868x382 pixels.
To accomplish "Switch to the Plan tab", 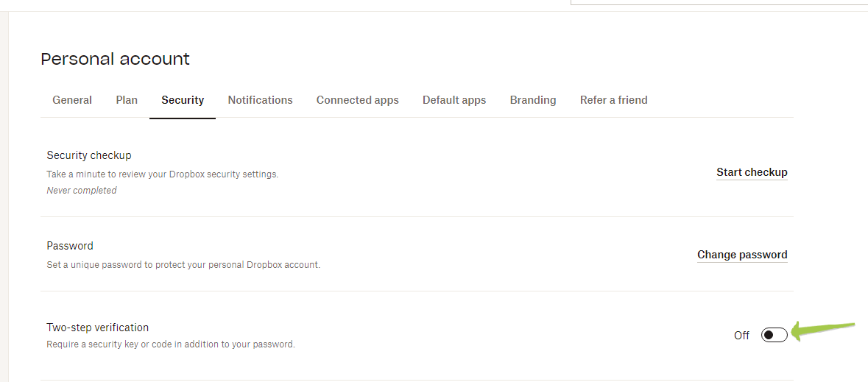I will [x=127, y=100].
